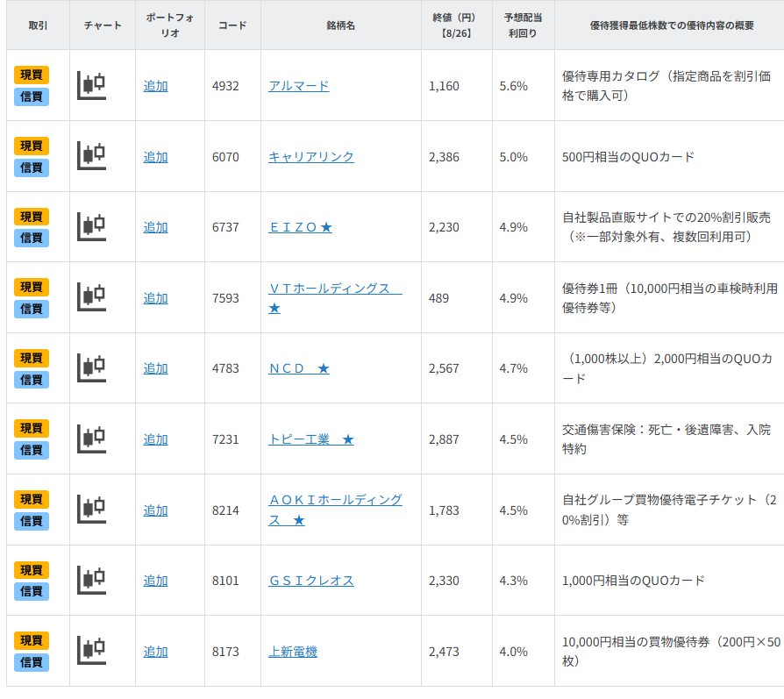Open the chart icon for トピー工業
The image size is (784, 699).
[91, 439]
